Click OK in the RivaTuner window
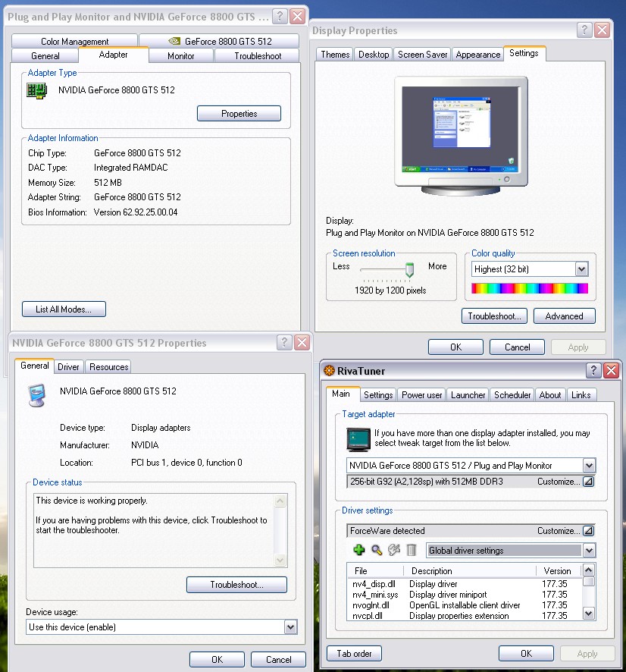 (526, 654)
